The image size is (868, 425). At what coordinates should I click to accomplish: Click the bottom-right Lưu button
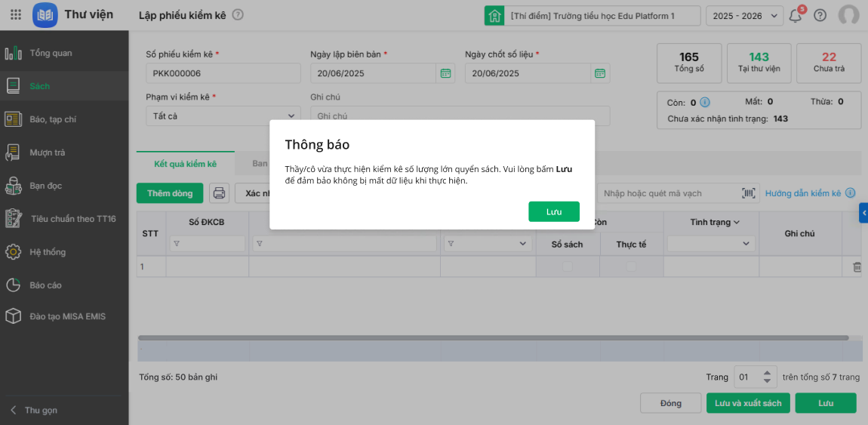(x=826, y=403)
